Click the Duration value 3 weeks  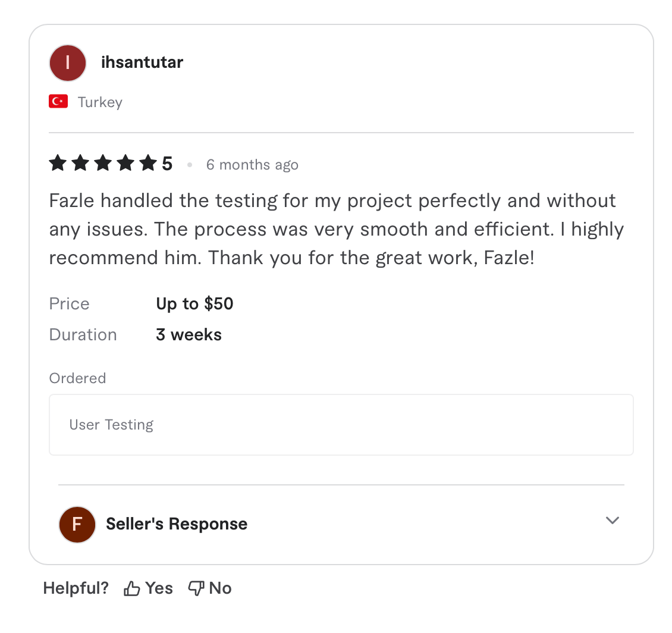tap(189, 334)
